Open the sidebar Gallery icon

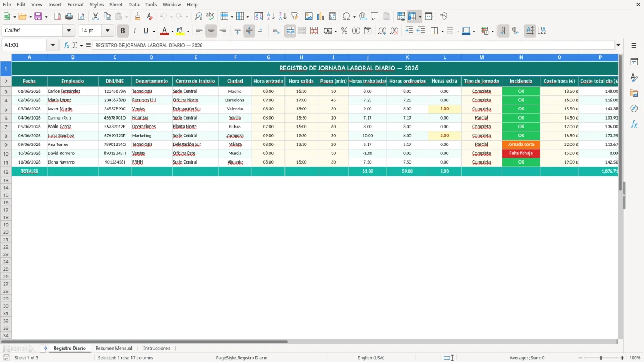[x=634, y=93]
